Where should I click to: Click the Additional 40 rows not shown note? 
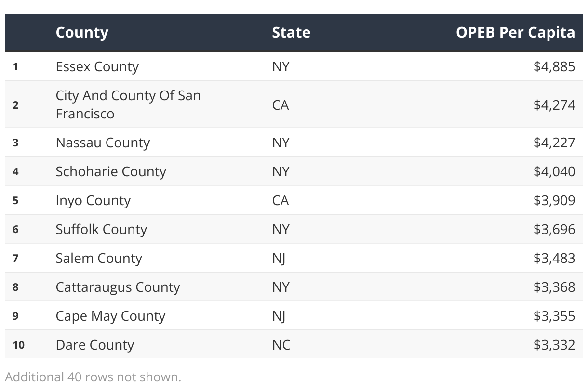pos(93,377)
